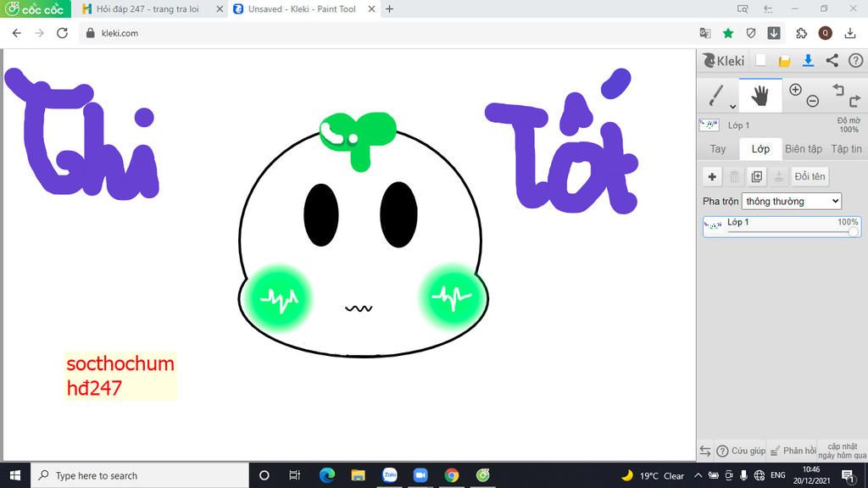Open the browser downloads icon
The image size is (868, 488).
click(849, 33)
